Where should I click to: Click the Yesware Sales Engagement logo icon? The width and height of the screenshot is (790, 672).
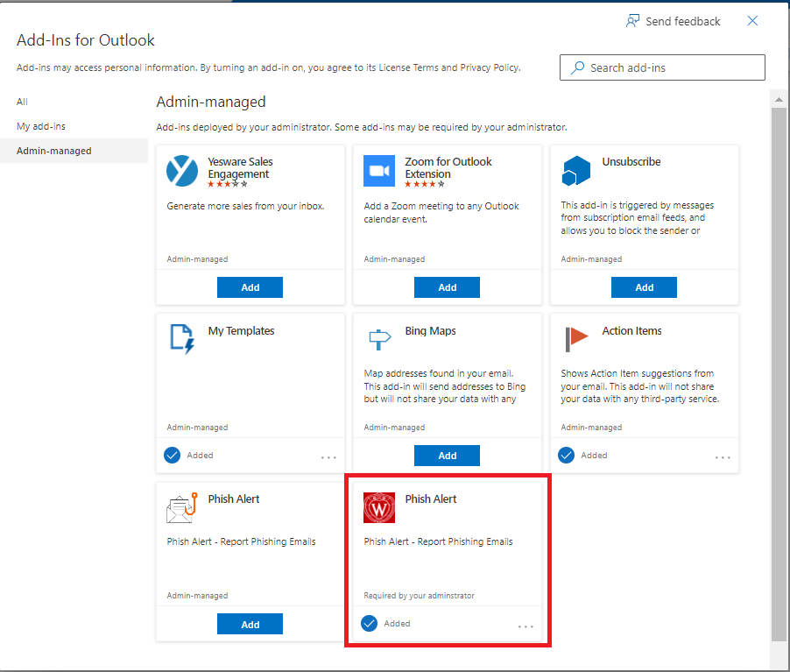(182, 171)
